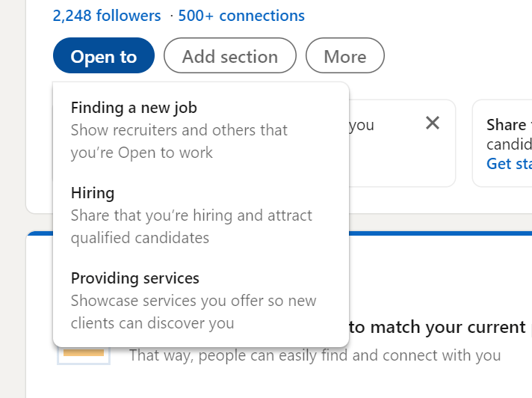Click the partially visible "Get started" link

pos(510,163)
